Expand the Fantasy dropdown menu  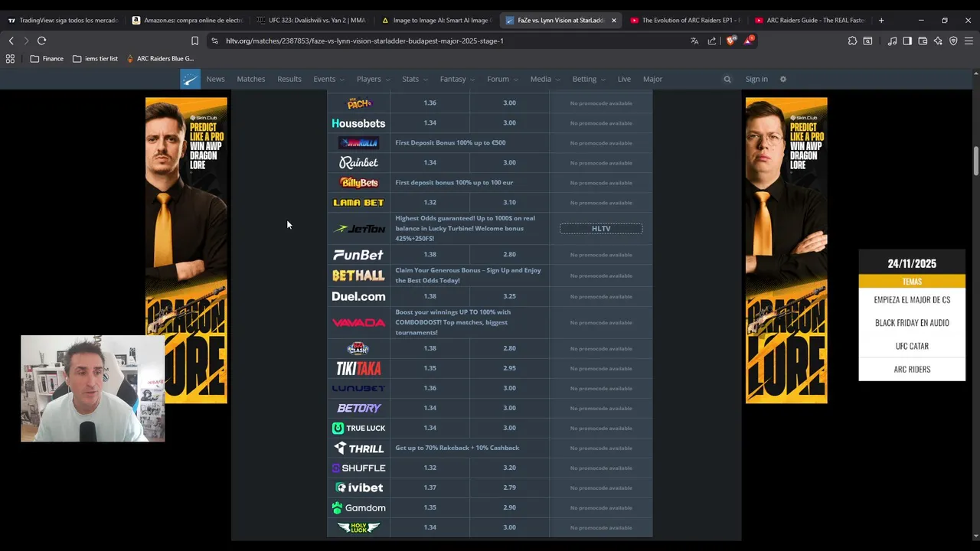pos(457,79)
